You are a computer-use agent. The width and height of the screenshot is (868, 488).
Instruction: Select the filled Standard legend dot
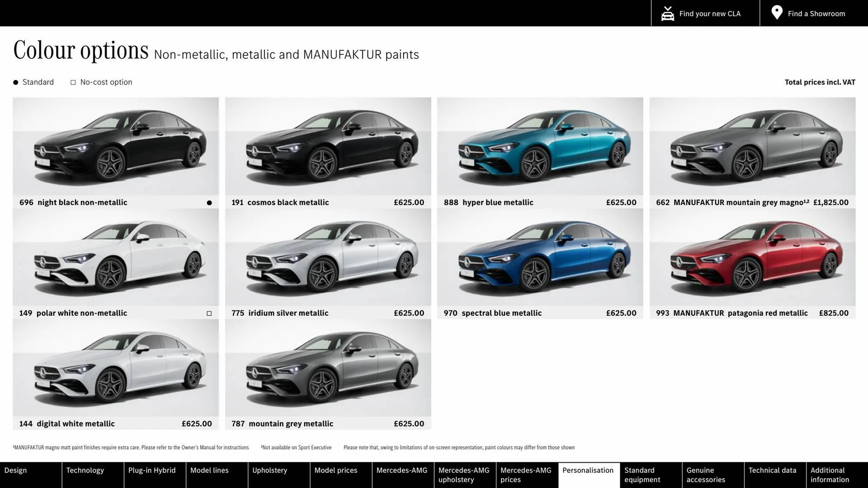pos(15,82)
